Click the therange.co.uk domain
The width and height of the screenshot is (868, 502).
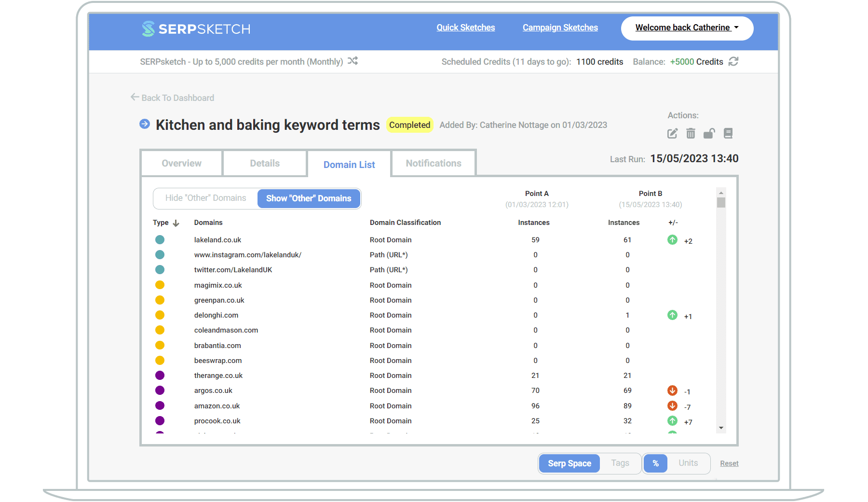[218, 376]
